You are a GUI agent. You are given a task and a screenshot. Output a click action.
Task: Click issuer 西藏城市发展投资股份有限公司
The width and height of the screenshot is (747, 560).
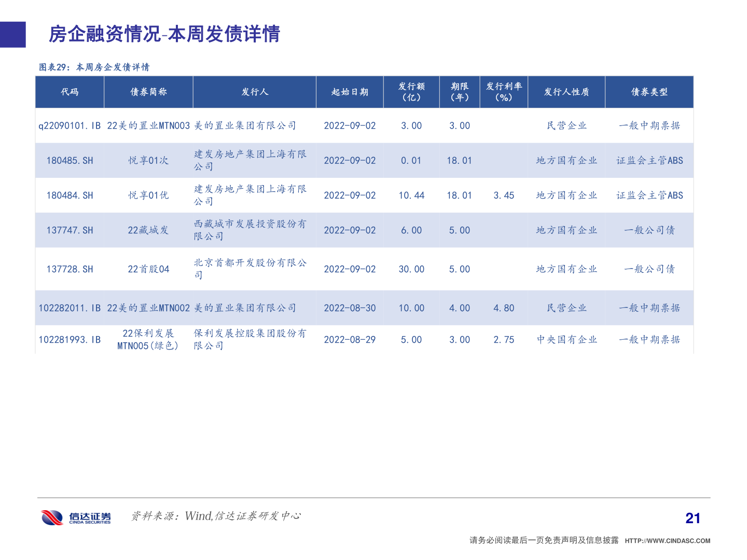tap(250, 230)
